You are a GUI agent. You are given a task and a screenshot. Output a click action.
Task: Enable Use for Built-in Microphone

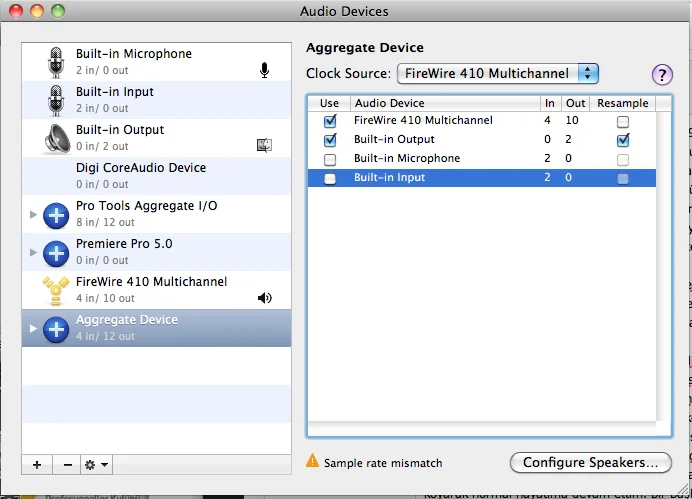(330, 159)
